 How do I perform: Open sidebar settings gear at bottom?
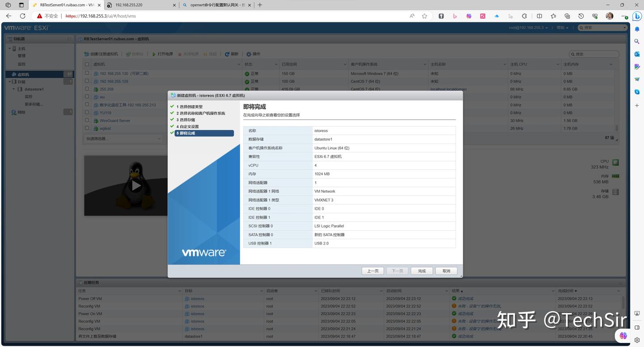pos(637,339)
